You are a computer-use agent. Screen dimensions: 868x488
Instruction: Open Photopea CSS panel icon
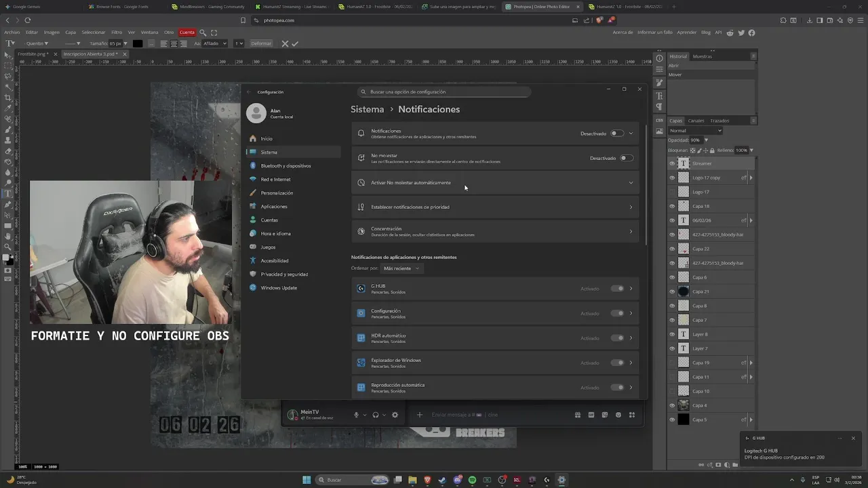click(659, 120)
